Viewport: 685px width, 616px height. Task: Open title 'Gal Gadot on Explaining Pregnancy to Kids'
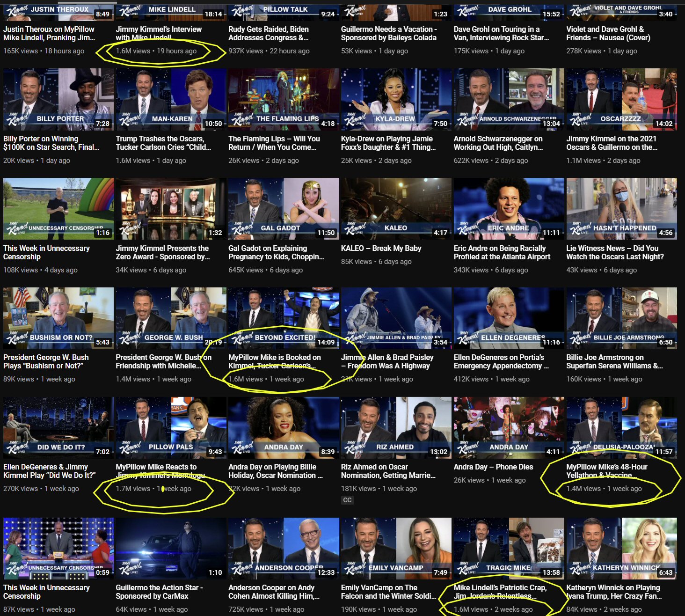pyautogui.click(x=277, y=252)
